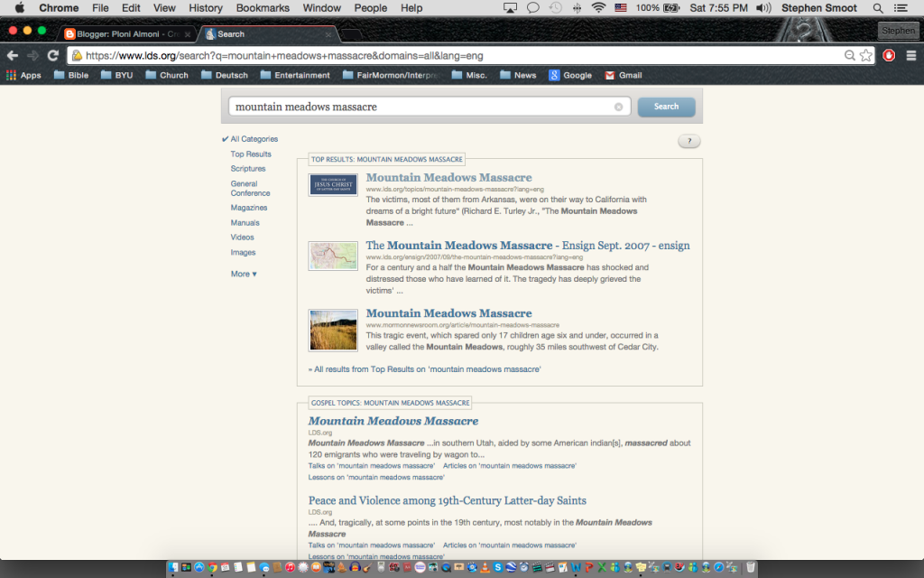Open the Church bookmarks folder
This screenshot has height=578, width=924.
click(x=167, y=76)
